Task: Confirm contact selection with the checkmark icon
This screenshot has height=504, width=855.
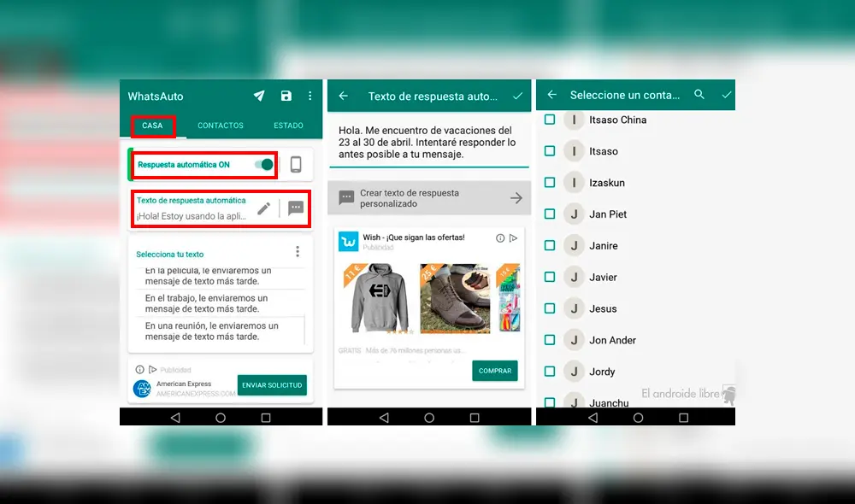Action: click(x=728, y=95)
